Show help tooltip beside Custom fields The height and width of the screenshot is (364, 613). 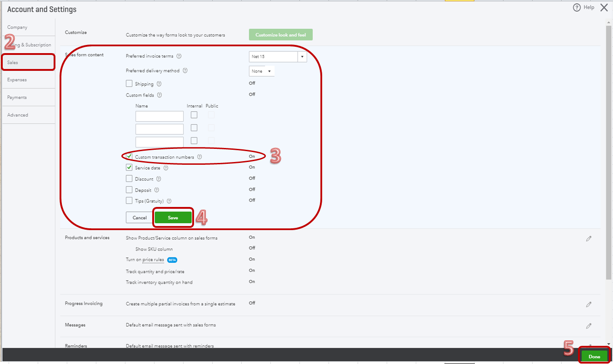(159, 95)
